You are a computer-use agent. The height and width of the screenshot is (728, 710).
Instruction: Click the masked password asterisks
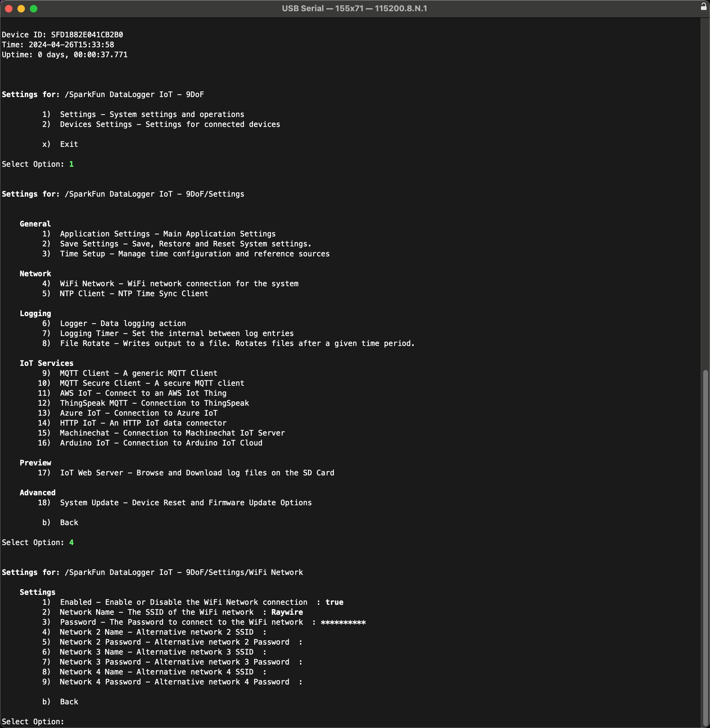pyautogui.click(x=343, y=622)
